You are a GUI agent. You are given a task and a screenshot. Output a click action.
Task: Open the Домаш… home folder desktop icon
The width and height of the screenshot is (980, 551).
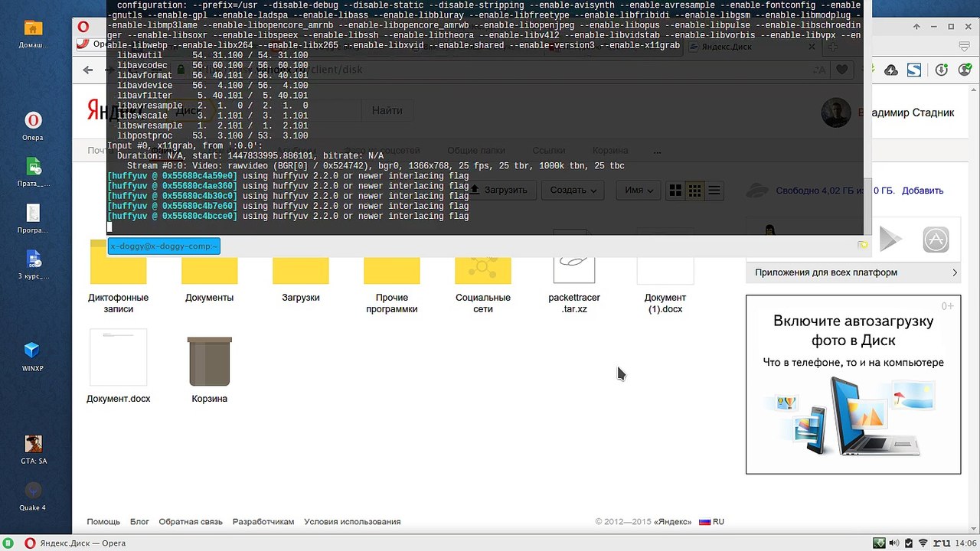pos(33,33)
